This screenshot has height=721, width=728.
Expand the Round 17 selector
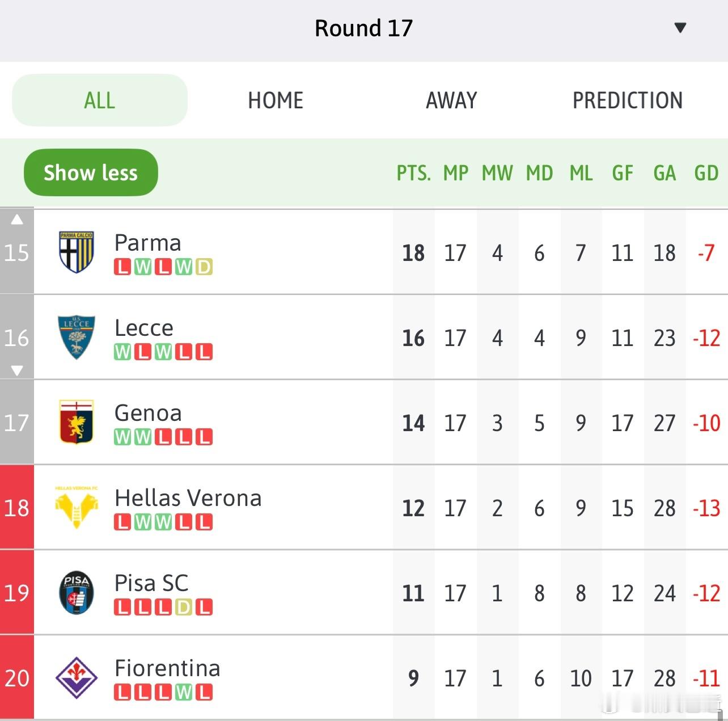[x=363, y=28]
